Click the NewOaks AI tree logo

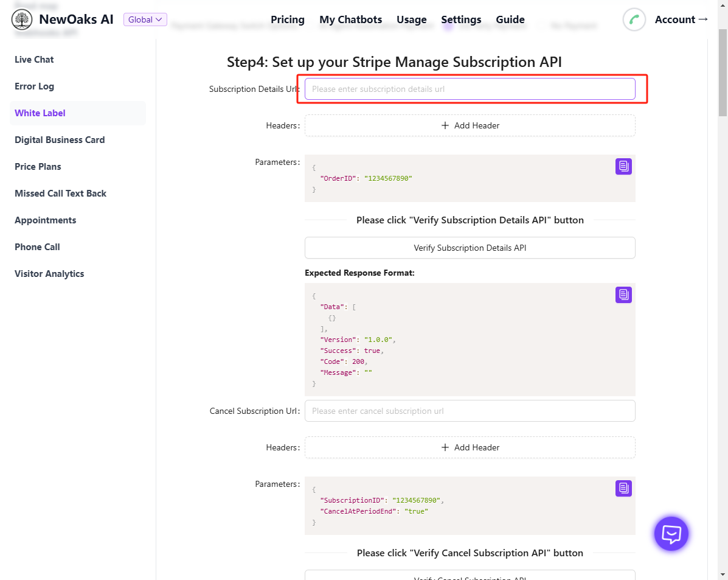pos(22,19)
